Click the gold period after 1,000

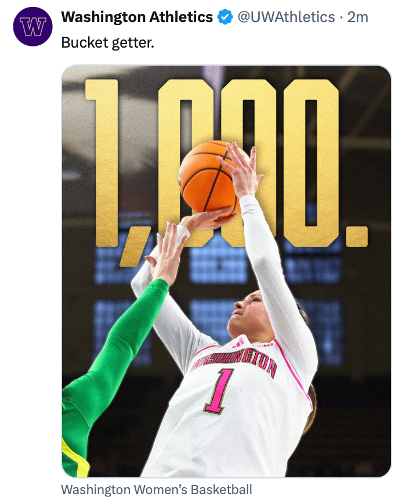pyautogui.click(x=356, y=236)
